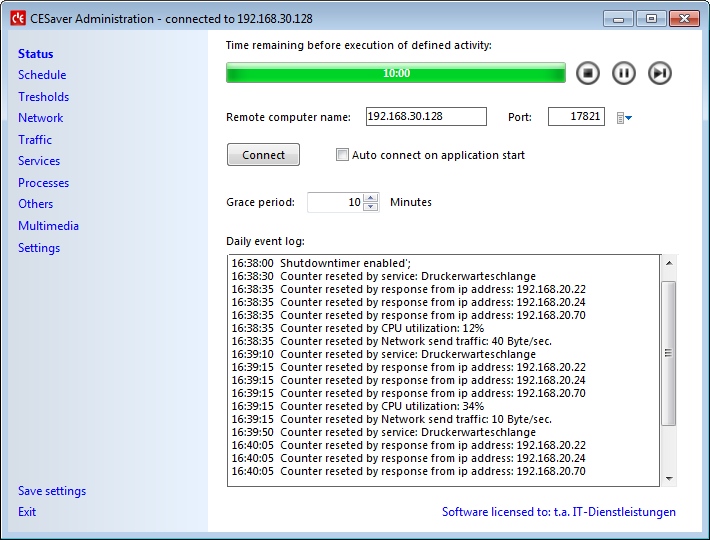Increase grace period with the up arrow
710x540 pixels.
click(x=371, y=198)
